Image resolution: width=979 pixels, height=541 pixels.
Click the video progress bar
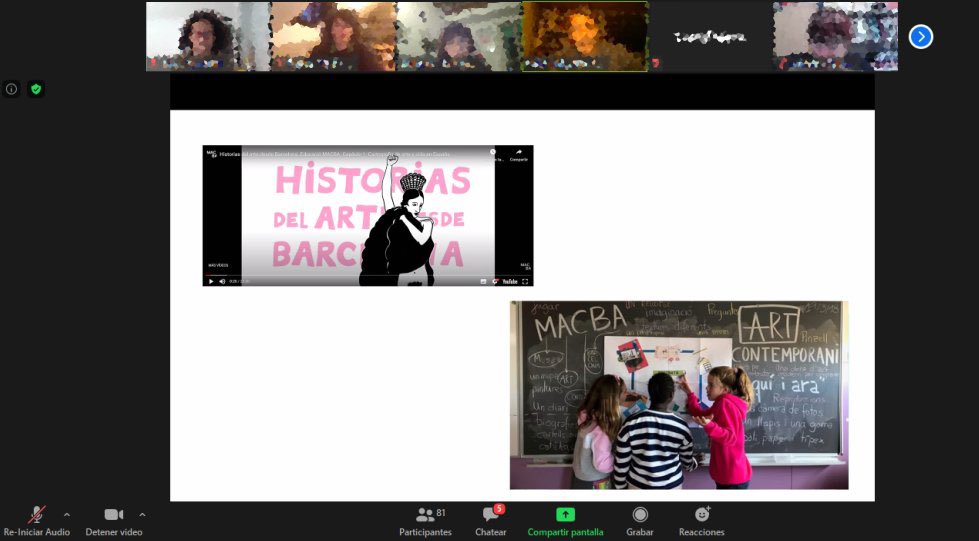point(368,275)
